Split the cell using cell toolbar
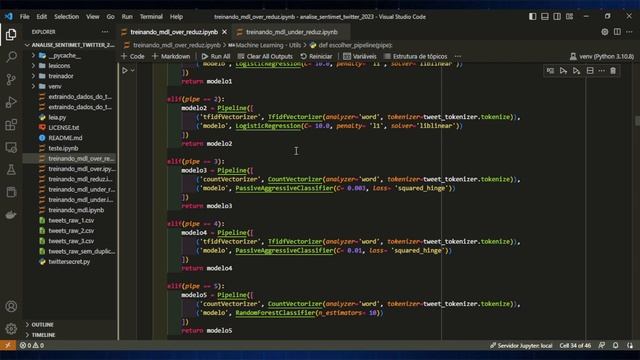 pos(590,71)
